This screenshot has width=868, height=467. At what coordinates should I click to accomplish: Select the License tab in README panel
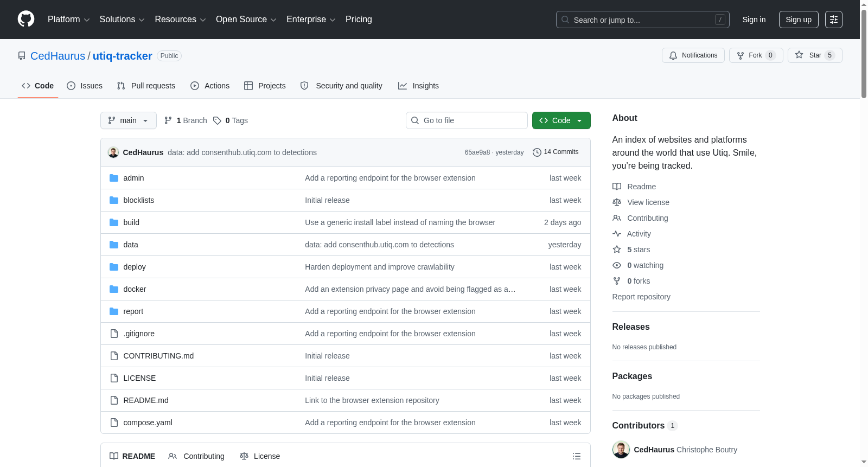(260, 456)
